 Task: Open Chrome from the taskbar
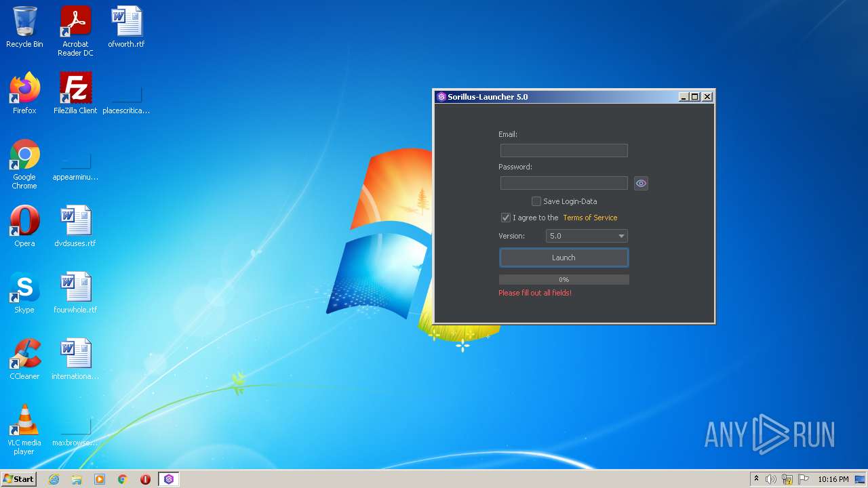[123, 479]
